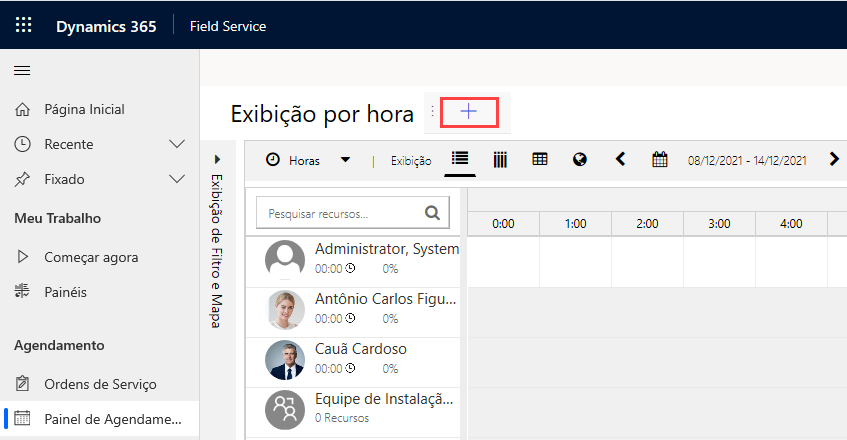
Task: Click the 4:00 hour column header
Action: pyautogui.click(x=791, y=224)
